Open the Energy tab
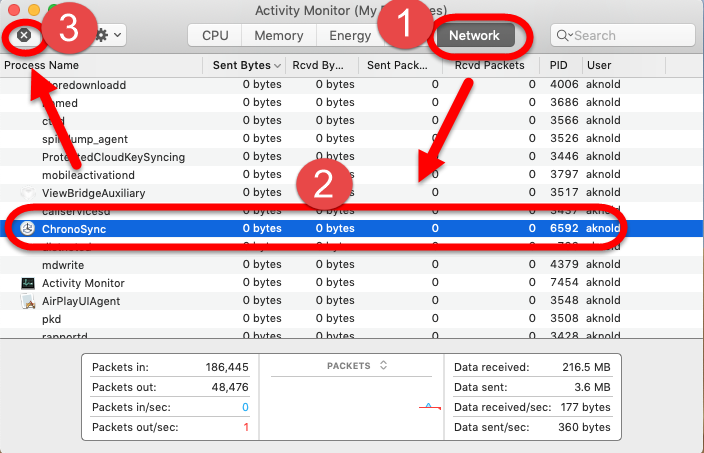This screenshot has height=453, width=704. [350, 35]
